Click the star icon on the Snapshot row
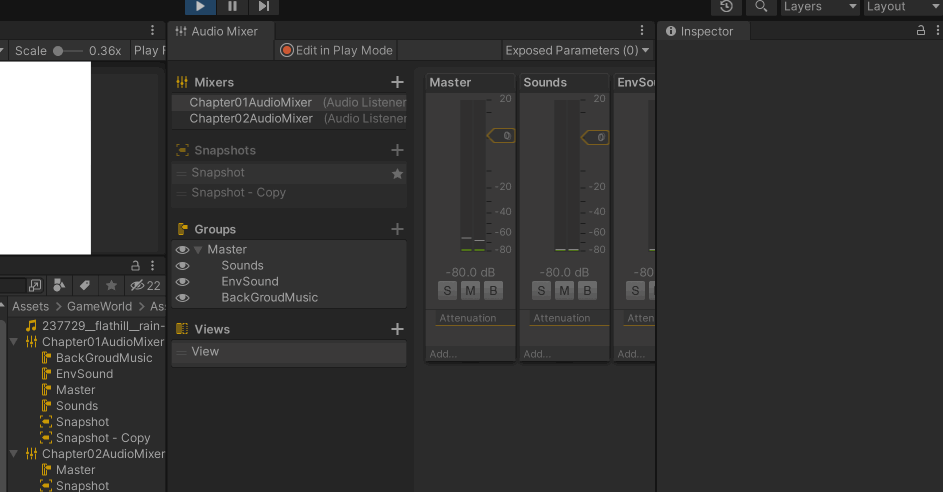 [397, 173]
